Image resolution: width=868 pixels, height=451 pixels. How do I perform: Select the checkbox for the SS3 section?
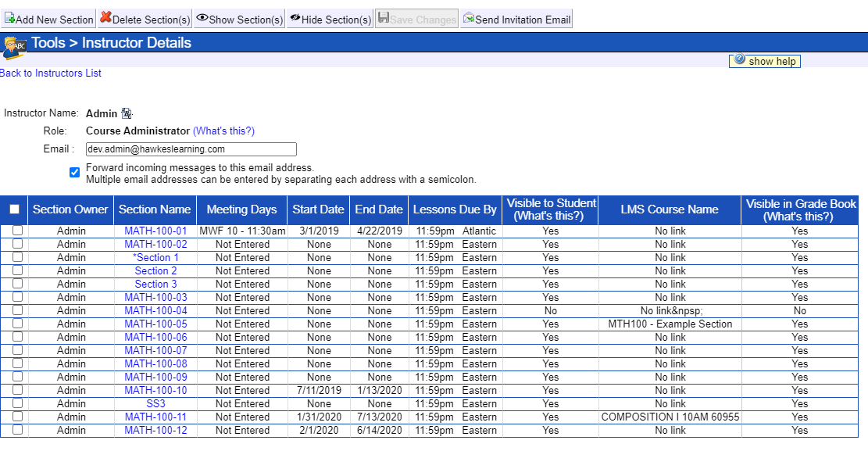pyautogui.click(x=17, y=404)
